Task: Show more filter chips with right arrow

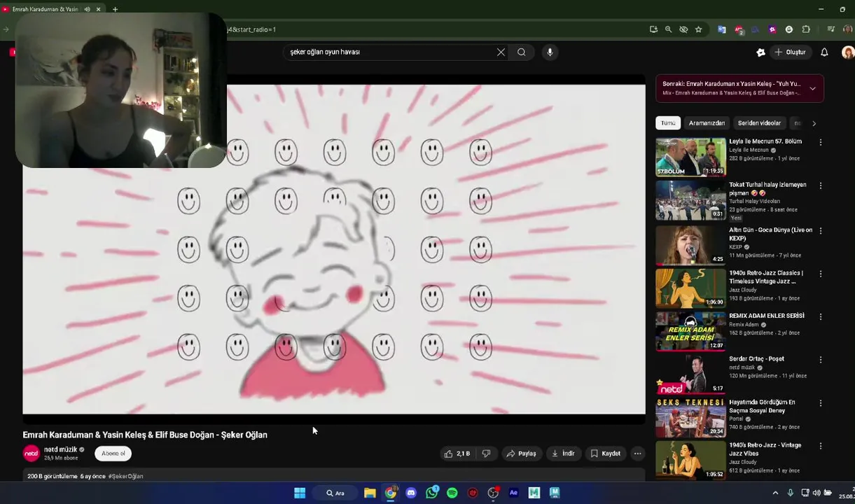Action: (x=814, y=123)
